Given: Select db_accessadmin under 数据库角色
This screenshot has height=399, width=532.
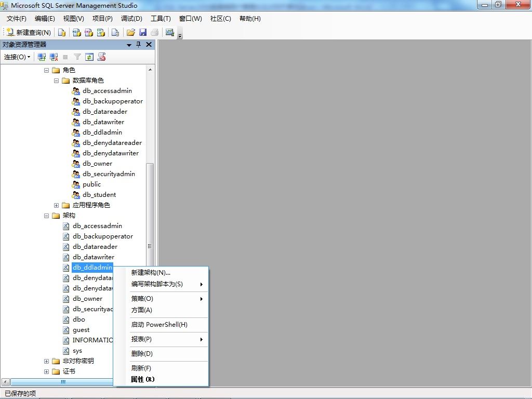Looking at the screenshot, I should [107, 90].
